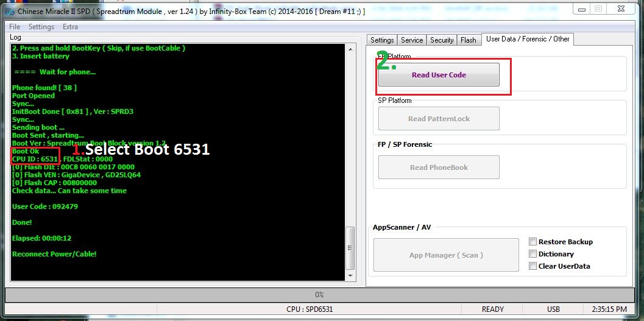Click the Insert battery log line

41,56
